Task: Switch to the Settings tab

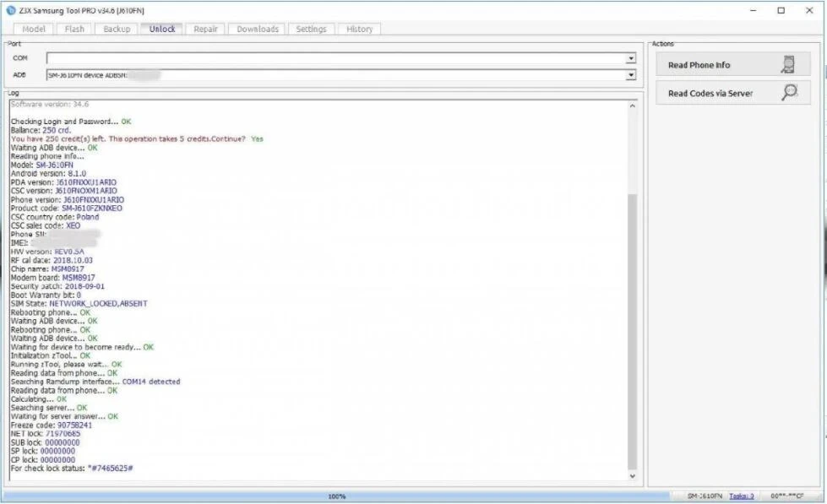Action: [x=311, y=29]
